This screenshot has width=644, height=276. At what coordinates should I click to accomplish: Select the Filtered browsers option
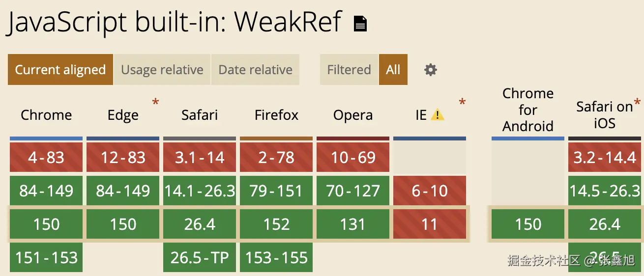(x=349, y=70)
